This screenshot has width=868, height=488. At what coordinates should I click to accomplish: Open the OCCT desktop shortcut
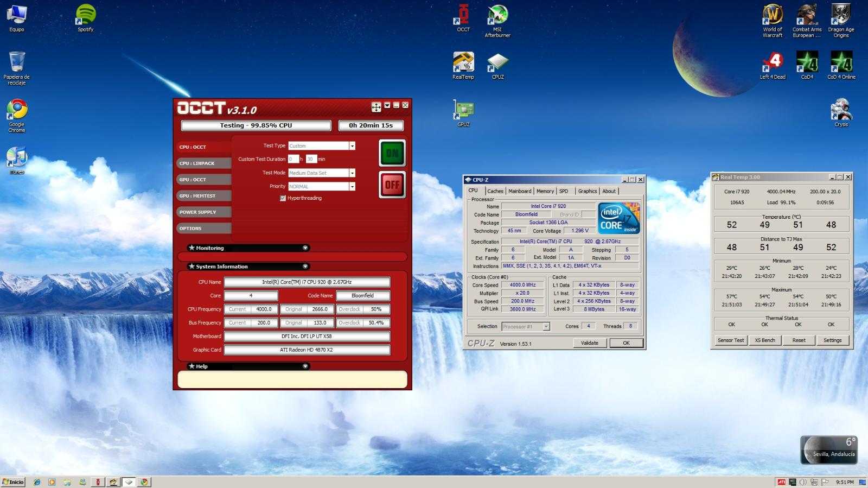(x=463, y=18)
